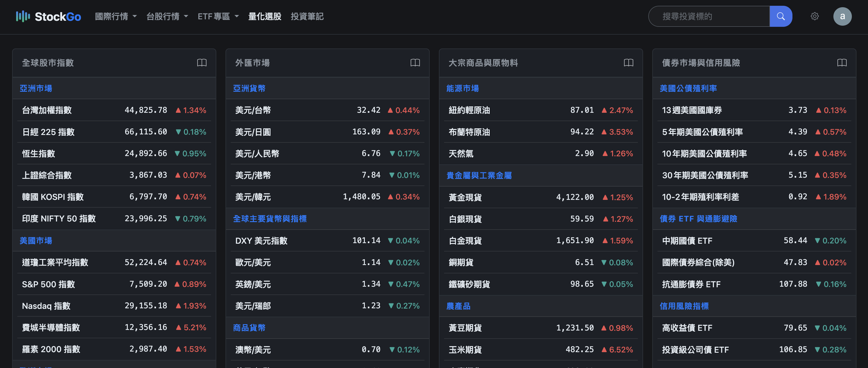Select the 布蘭特原油 row
This screenshot has width=868, height=368.
pyautogui.click(x=541, y=132)
